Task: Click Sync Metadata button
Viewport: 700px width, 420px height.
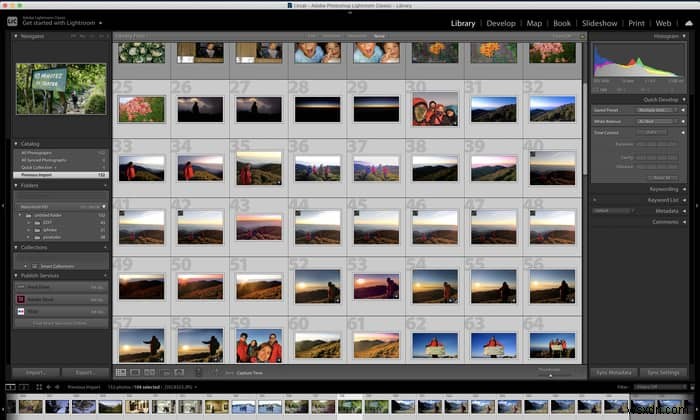Action: coord(614,372)
